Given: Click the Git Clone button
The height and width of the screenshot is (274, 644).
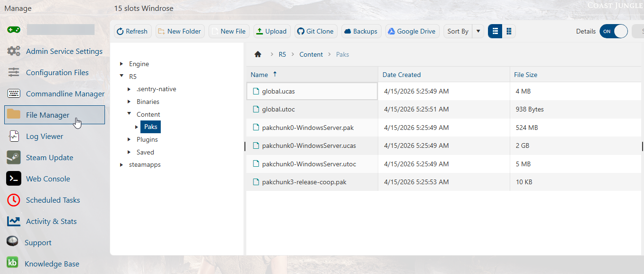Looking at the screenshot, I should click(315, 31).
